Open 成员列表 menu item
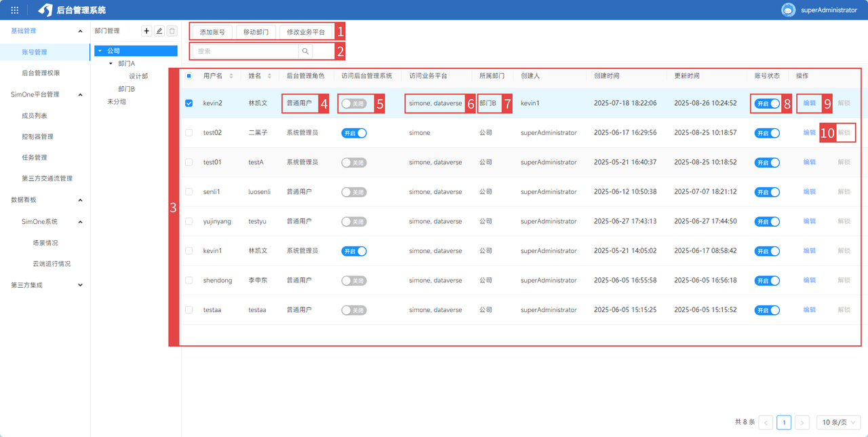868x437 pixels. [x=35, y=116]
